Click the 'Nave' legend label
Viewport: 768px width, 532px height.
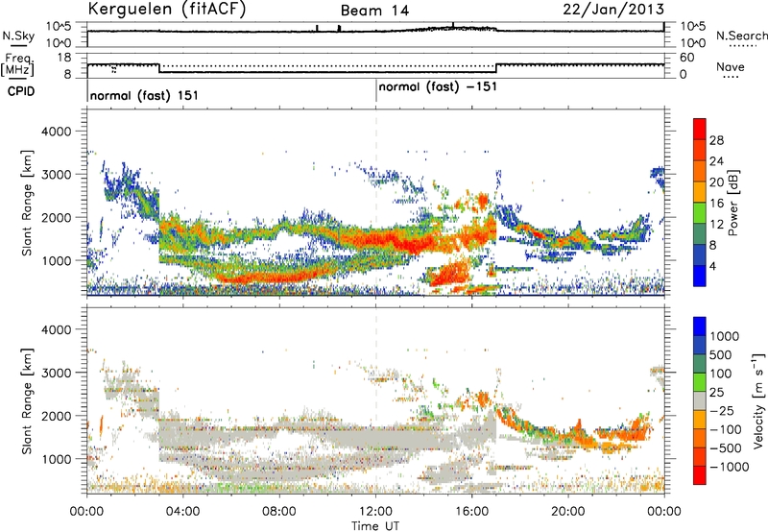tap(731, 67)
